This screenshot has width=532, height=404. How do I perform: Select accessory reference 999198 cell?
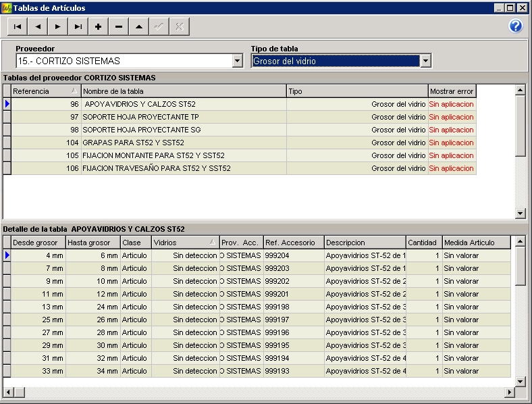tap(294, 307)
